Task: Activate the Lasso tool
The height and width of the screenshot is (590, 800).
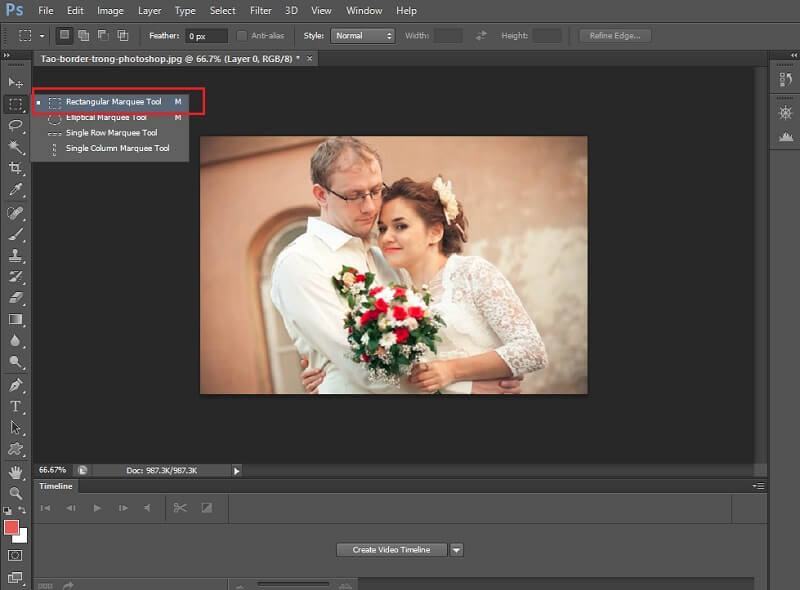Action: click(15, 125)
